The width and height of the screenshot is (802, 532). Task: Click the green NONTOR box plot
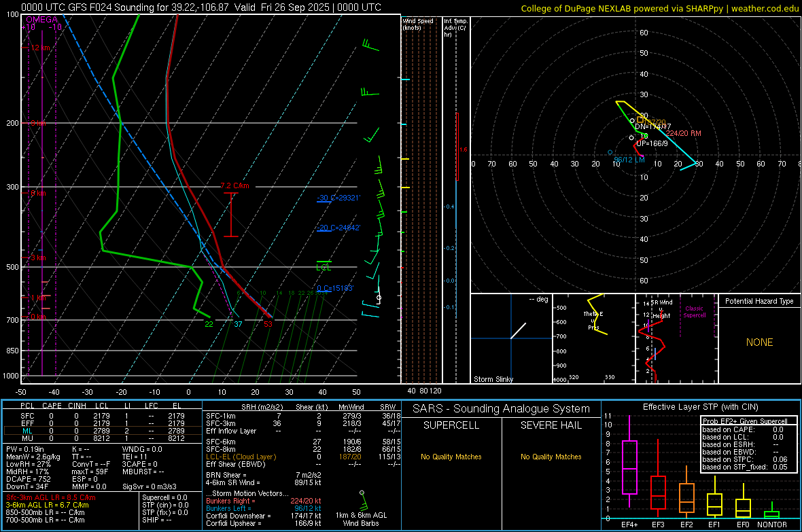[772, 511]
